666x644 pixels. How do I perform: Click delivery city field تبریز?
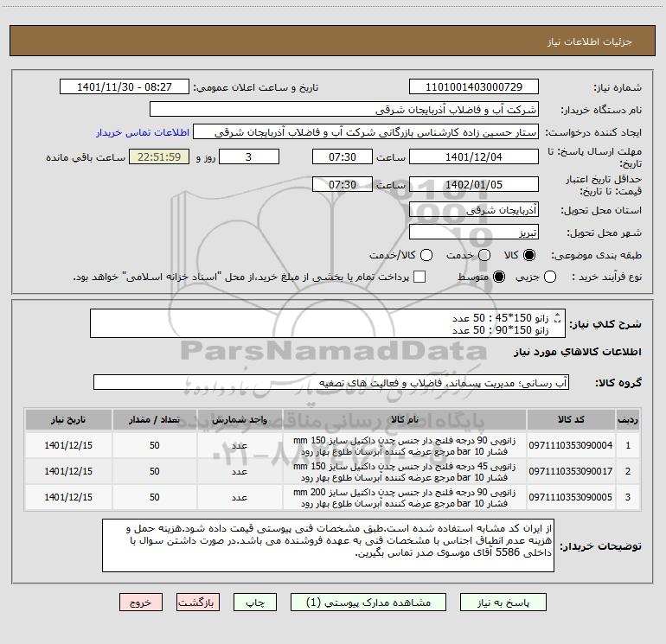(474, 233)
